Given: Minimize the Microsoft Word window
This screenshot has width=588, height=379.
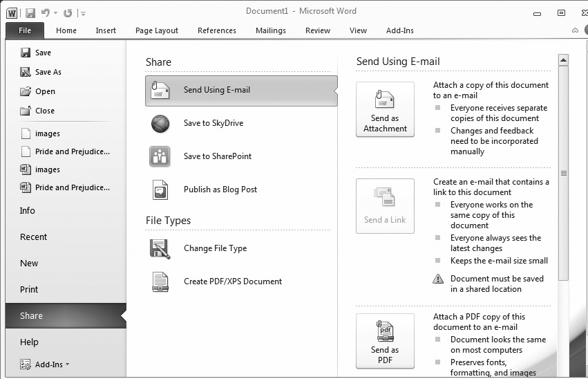Looking at the screenshot, I should 537,14.
